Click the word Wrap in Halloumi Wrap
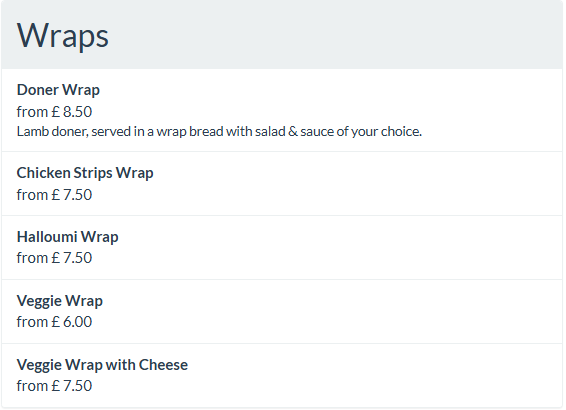The height and width of the screenshot is (410, 566). pos(99,237)
